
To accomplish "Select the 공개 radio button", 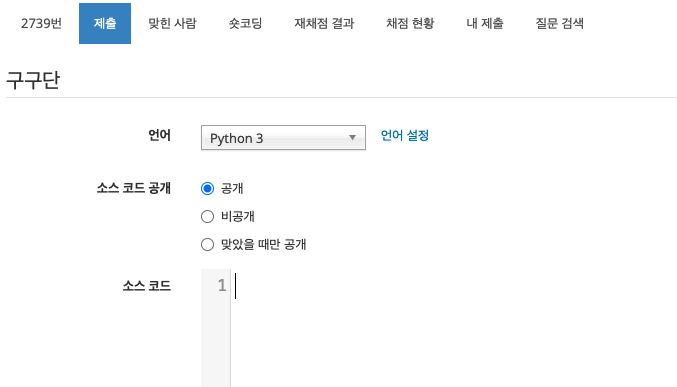I will click(207, 189).
